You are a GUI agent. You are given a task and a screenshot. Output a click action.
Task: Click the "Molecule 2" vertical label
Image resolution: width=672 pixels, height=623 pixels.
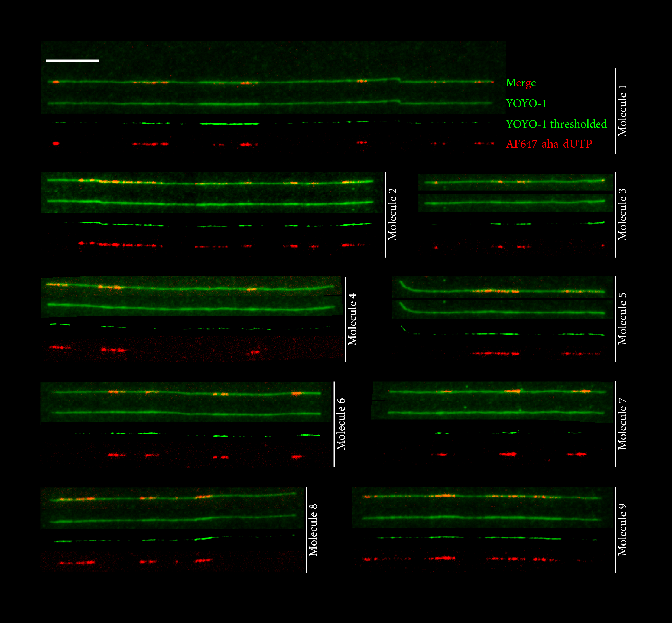[x=392, y=215]
